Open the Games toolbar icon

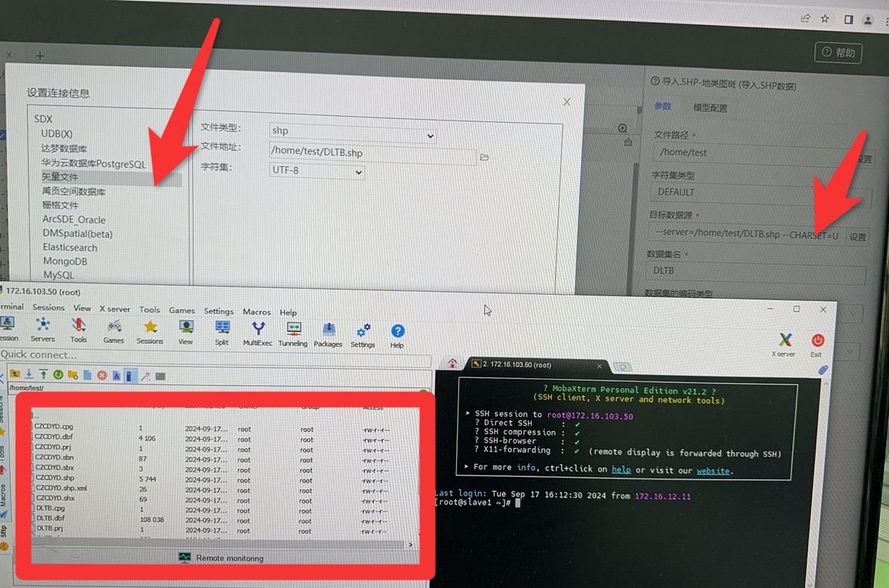pyautogui.click(x=114, y=331)
